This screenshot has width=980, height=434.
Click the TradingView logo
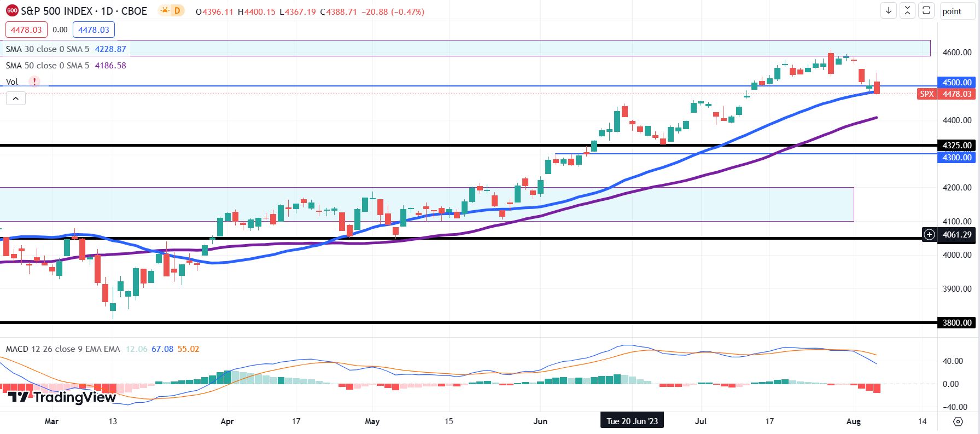click(62, 397)
